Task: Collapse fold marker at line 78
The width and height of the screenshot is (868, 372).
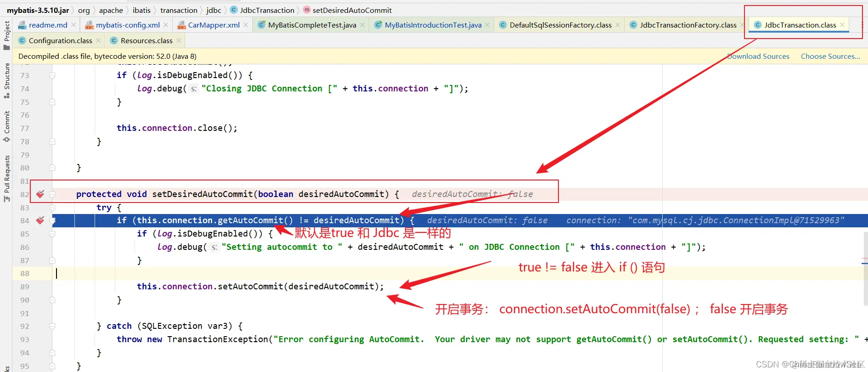Action: 52,141
